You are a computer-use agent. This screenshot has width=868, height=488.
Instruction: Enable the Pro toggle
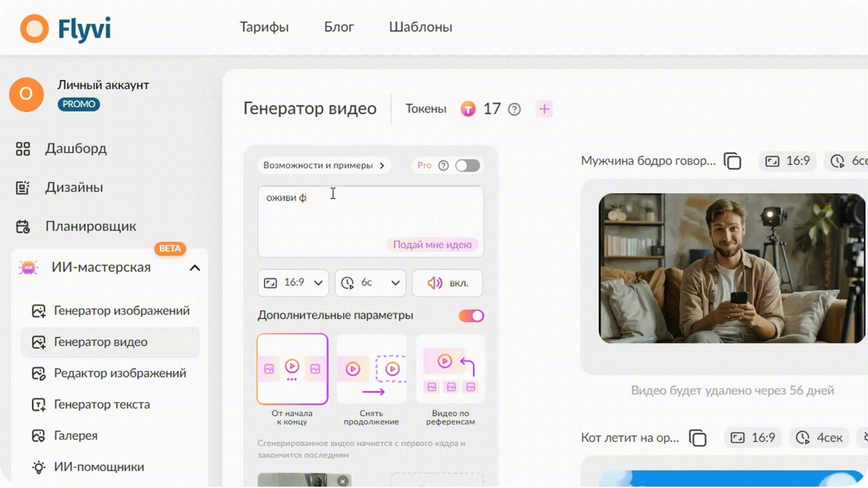coord(467,165)
